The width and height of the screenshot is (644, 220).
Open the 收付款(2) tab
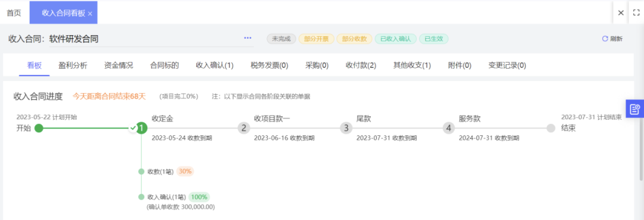pos(361,66)
